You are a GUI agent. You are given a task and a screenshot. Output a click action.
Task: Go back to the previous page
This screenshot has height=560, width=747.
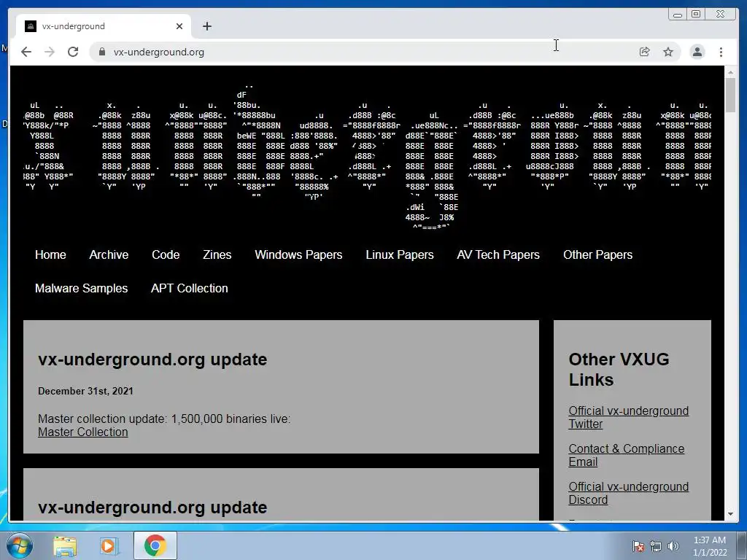point(26,52)
